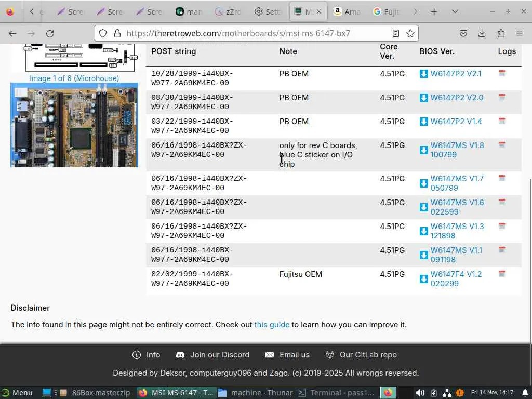Open W6147MS V1.8 100799 BIOS link
The height and width of the screenshot is (399, 532).
coord(457,150)
